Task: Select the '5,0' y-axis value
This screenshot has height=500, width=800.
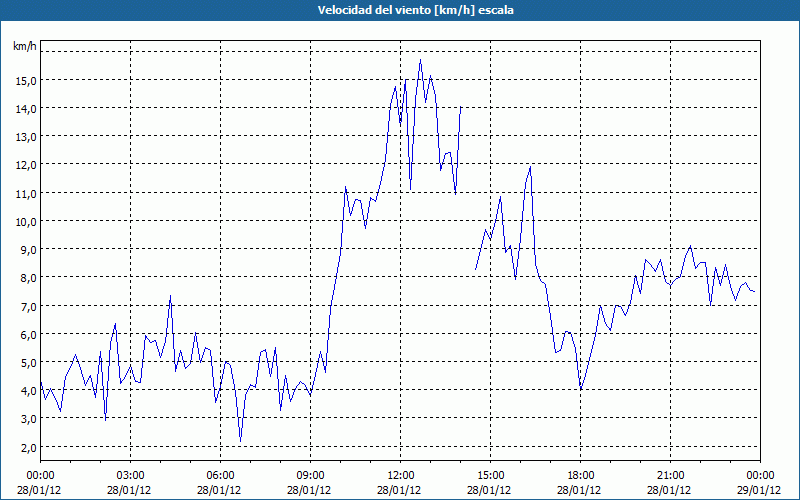Action: (x=29, y=363)
